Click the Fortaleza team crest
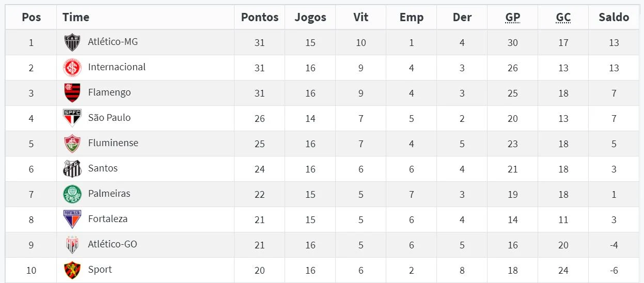Image resolution: width=644 pixels, height=283 pixels. coord(72,219)
